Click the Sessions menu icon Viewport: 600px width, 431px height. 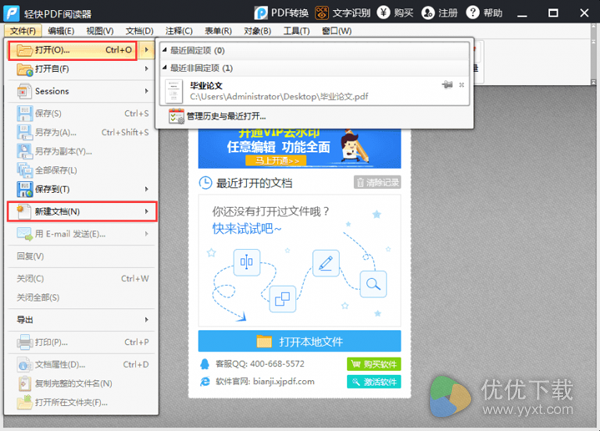coord(24,91)
